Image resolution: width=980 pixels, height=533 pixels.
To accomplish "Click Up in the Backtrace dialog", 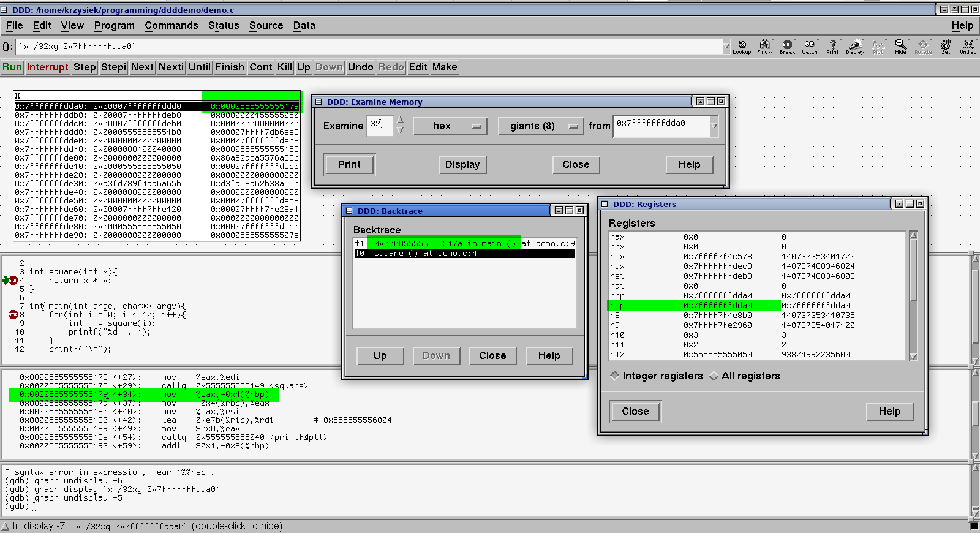I will 380,356.
